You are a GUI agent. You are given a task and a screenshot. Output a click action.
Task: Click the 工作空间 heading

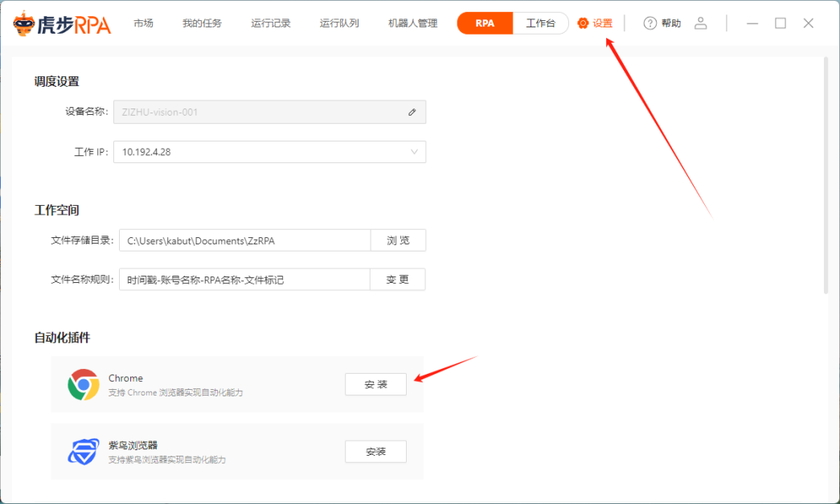coord(57,210)
